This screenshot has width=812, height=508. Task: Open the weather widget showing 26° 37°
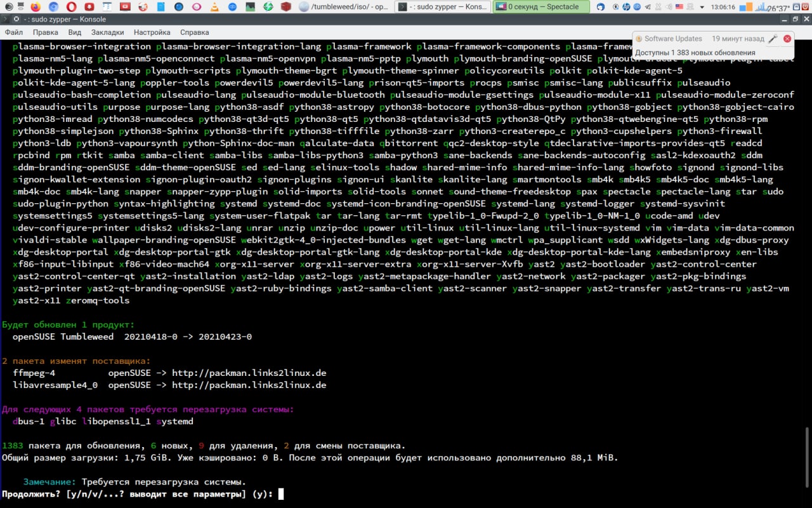[x=778, y=8]
